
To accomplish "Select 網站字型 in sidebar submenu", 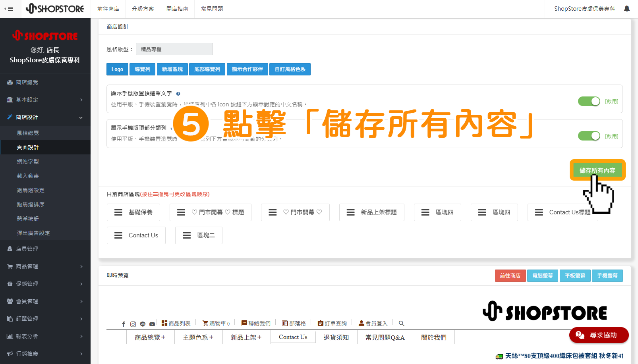I will tap(28, 162).
